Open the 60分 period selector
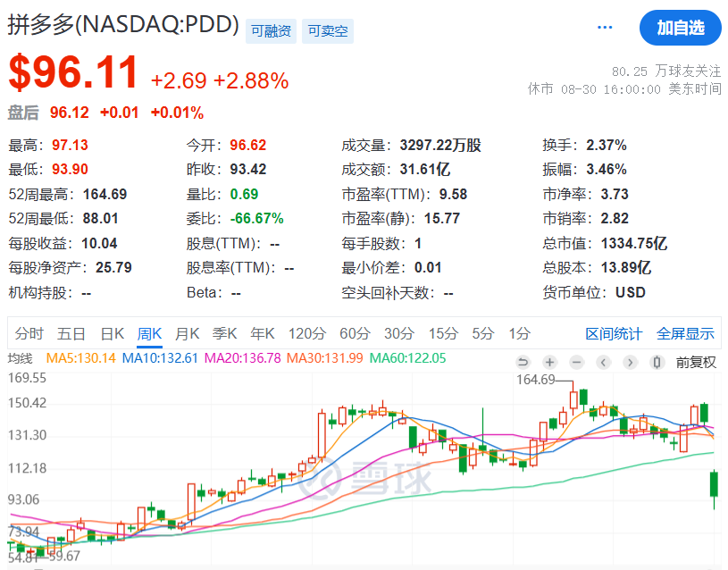The height and width of the screenshot is (570, 728). click(x=355, y=333)
